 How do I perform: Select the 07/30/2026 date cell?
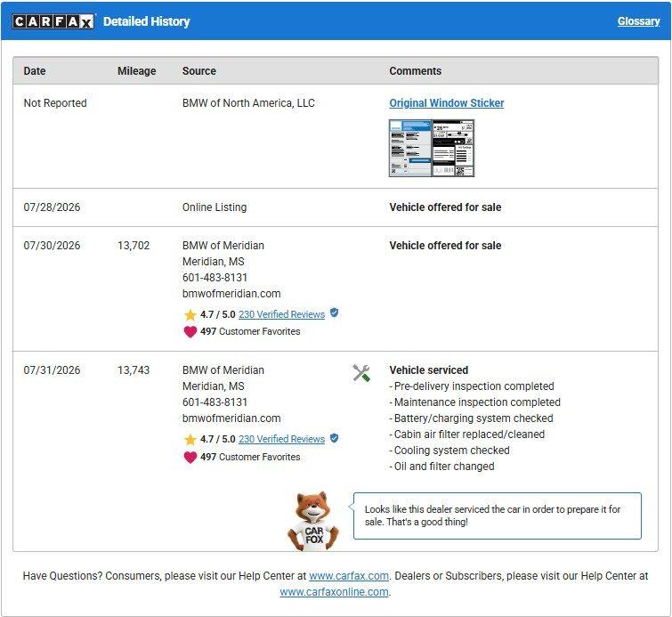tap(52, 245)
